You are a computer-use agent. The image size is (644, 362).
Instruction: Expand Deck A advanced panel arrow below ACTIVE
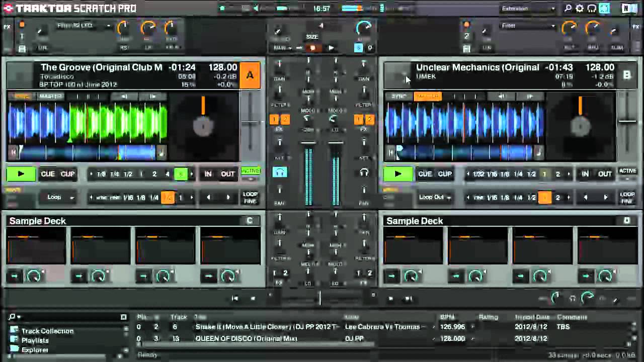click(x=251, y=180)
